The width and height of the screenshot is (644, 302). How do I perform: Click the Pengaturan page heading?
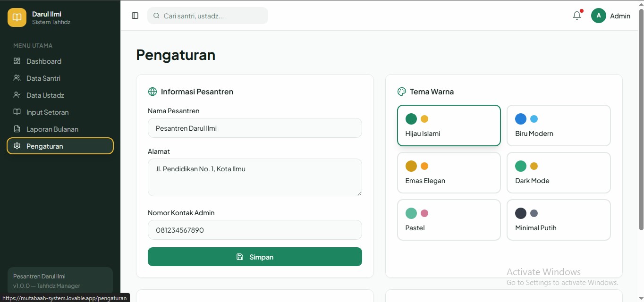[176, 55]
